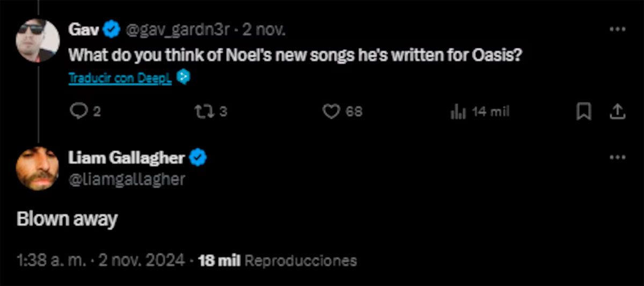Click Gav's blue verified badge
The image size is (644, 286).
[111, 30]
